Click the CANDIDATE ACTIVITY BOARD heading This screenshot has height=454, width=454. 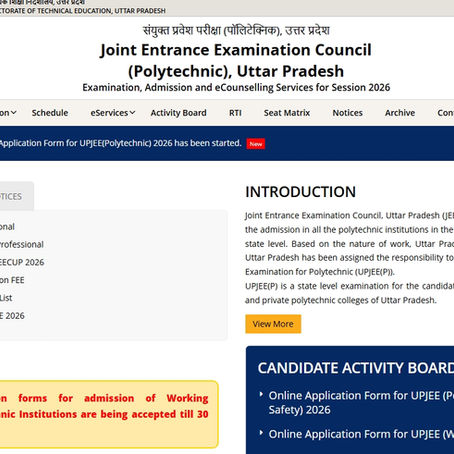pyautogui.click(x=356, y=368)
